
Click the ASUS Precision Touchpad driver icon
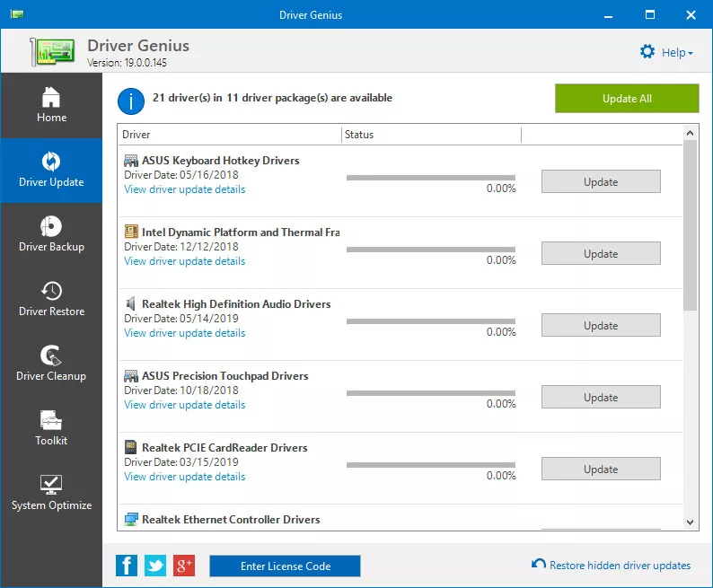(x=131, y=376)
